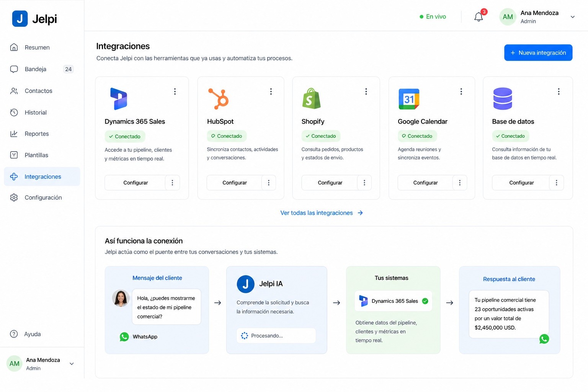Click the Shopify bag logo
The image size is (588, 392).
(x=311, y=98)
